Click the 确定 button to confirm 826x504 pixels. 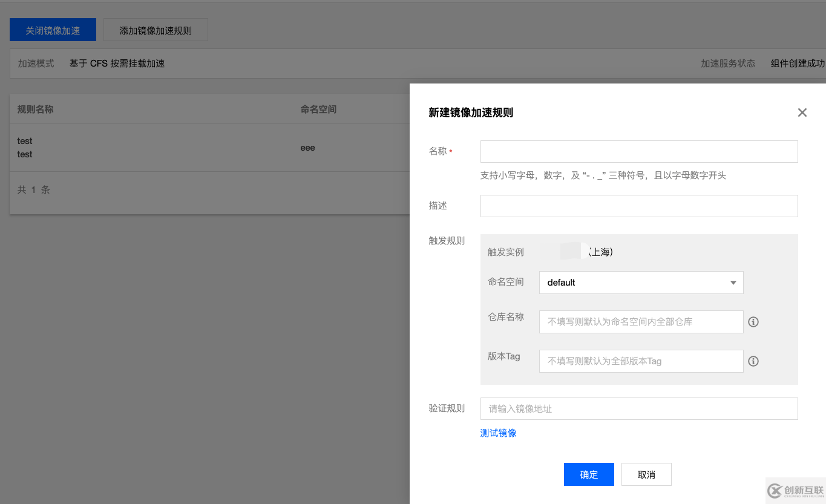click(588, 474)
